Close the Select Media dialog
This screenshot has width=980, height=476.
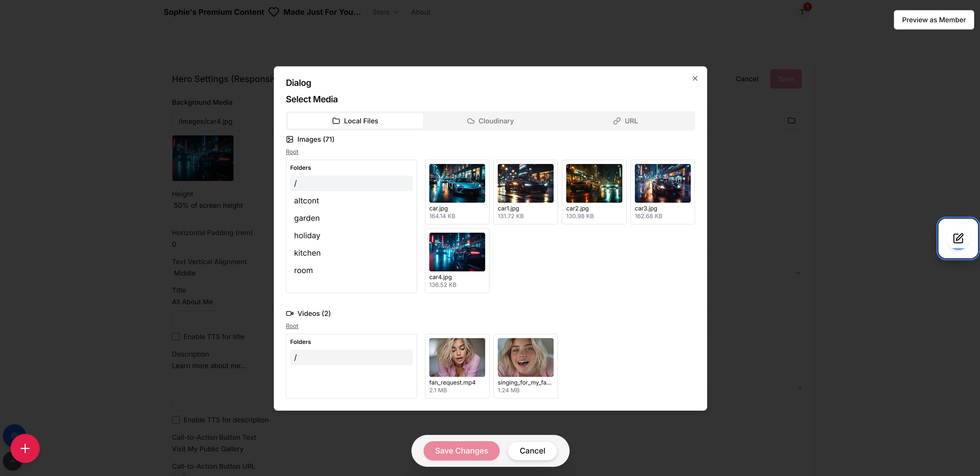(x=695, y=78)
